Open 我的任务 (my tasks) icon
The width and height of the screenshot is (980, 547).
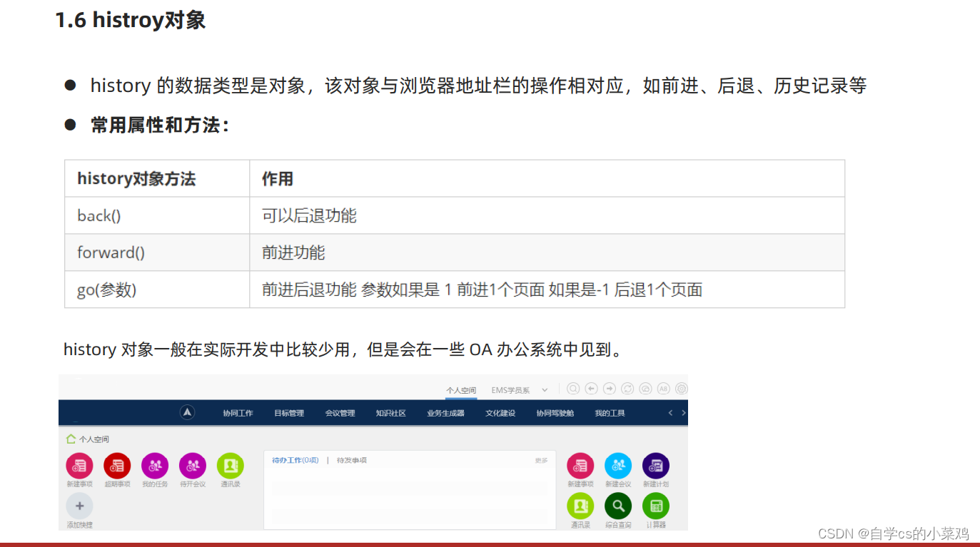pos(155,466)
